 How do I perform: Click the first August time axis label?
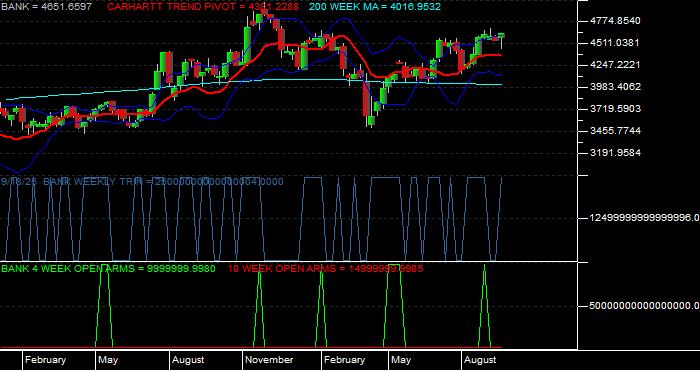click(x=188, y=360)
